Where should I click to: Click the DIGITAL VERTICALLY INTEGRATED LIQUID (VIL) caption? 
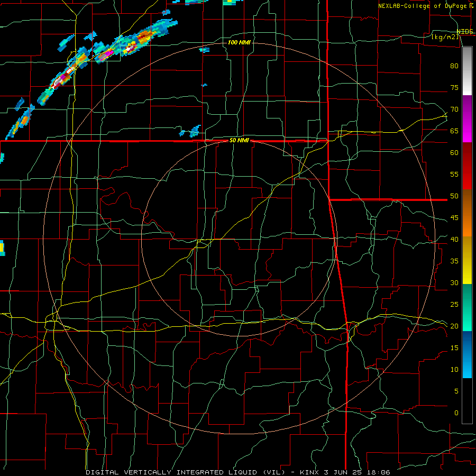[186, 472]
